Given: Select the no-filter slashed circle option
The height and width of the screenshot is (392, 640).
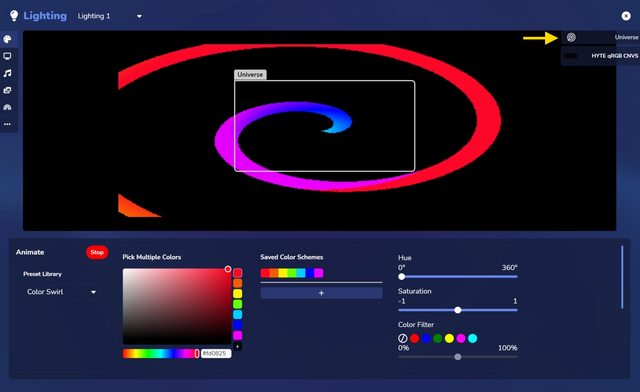Looking at the screenshot, I should [402, 338].
